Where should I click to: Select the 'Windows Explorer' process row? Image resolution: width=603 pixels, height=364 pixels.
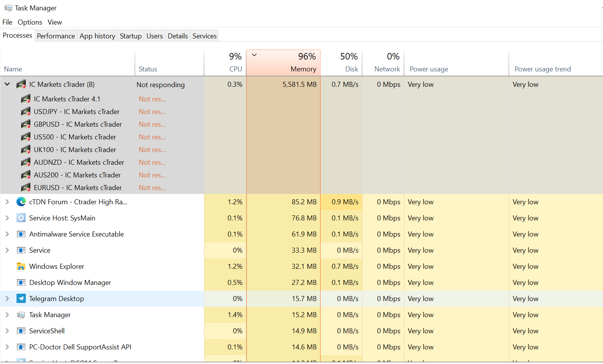point(301,266)
